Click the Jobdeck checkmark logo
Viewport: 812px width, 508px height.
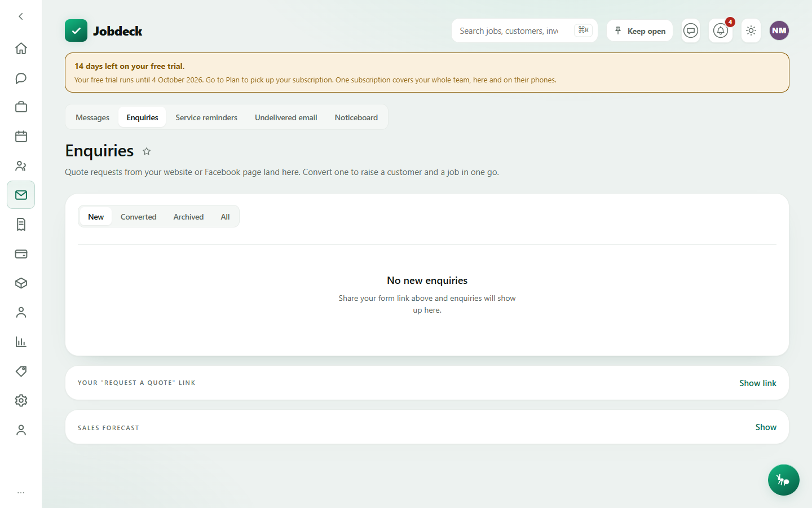(x=76, y=30)
